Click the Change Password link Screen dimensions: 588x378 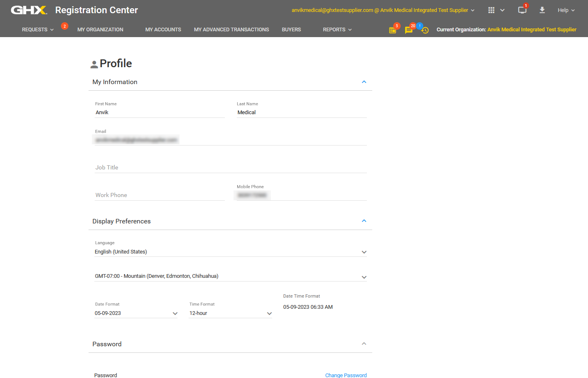[x=345, y=375]
